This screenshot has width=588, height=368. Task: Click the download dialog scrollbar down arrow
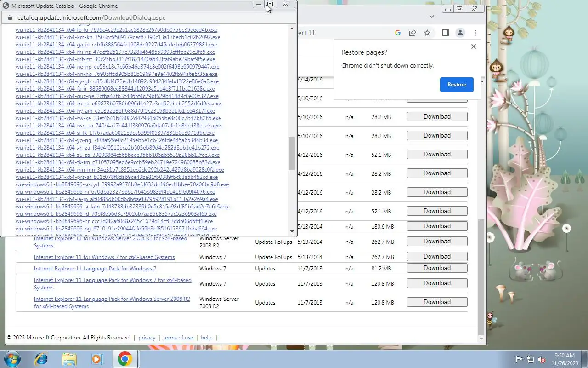pos(292,231)
